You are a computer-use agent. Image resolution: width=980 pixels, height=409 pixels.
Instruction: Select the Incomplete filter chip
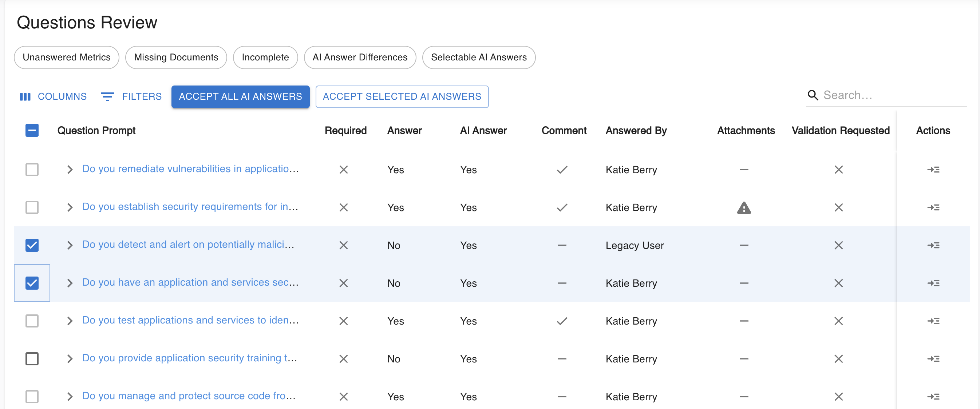(265, 57)
